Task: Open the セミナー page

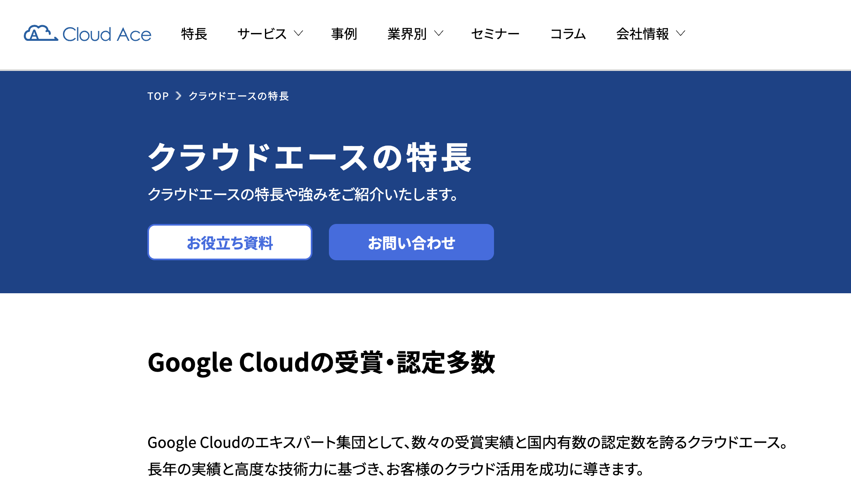Action: (495, 34)
